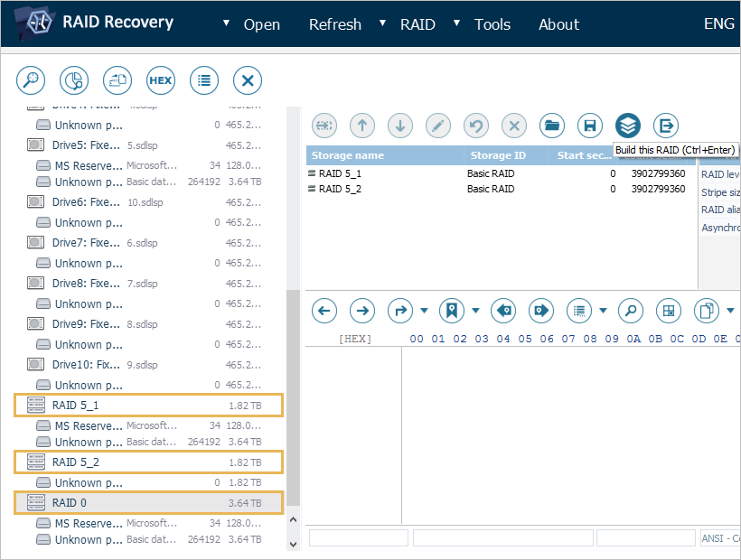Click the partition manager pie-chart icon
Image resolution: width=741 pixels, height=560 pixels.
74,80
